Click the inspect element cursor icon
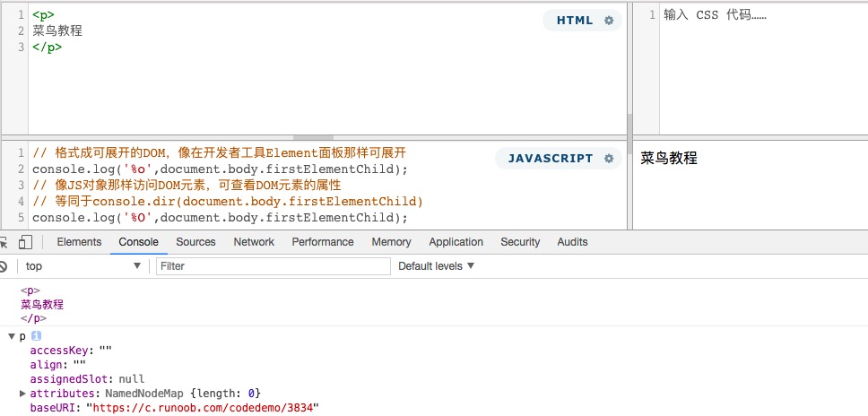Image resolution: width=868 pixels, height=416 pixels. 4,242
